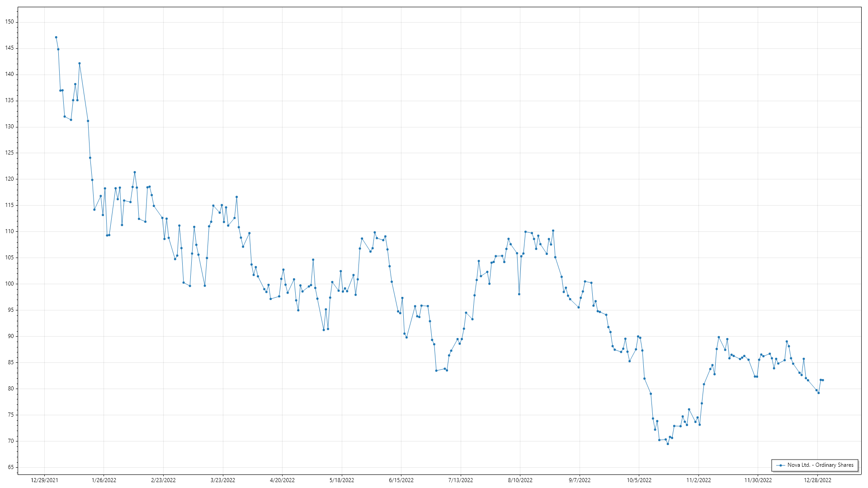This screenshot has width=868, height=488.
Task: Click the 150 y-axis label
Action: point(9,22)
